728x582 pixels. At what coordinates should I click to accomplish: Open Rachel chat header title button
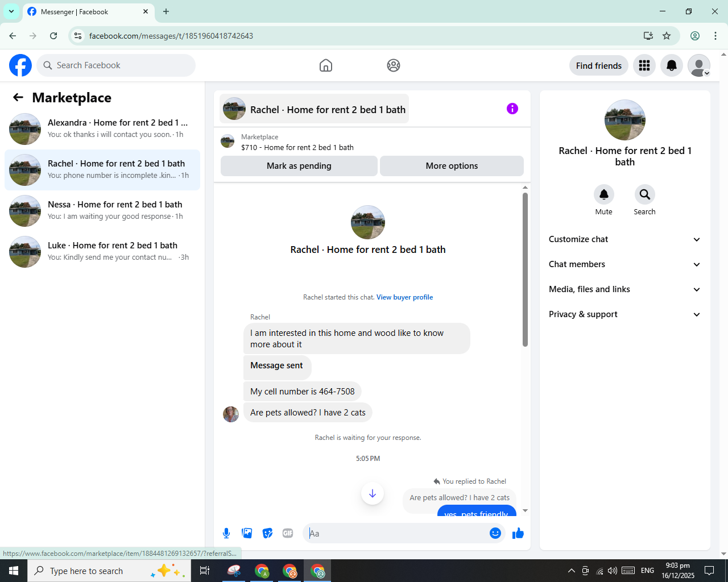tap(314, 109)
